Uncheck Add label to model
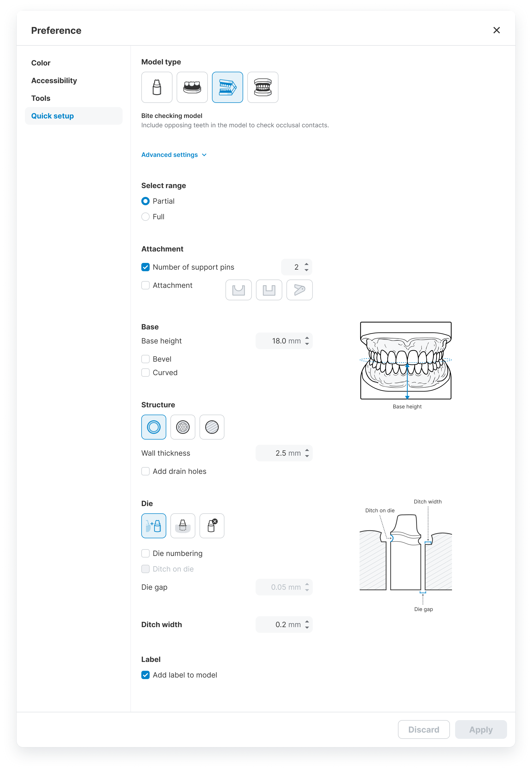Screen dimensions: 532x770 coord(145,675)
